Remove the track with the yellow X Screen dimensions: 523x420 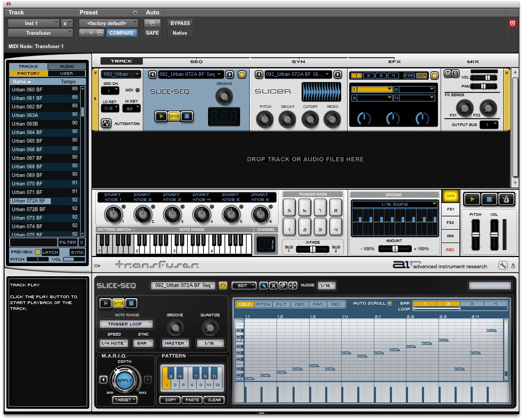point(506,73)
